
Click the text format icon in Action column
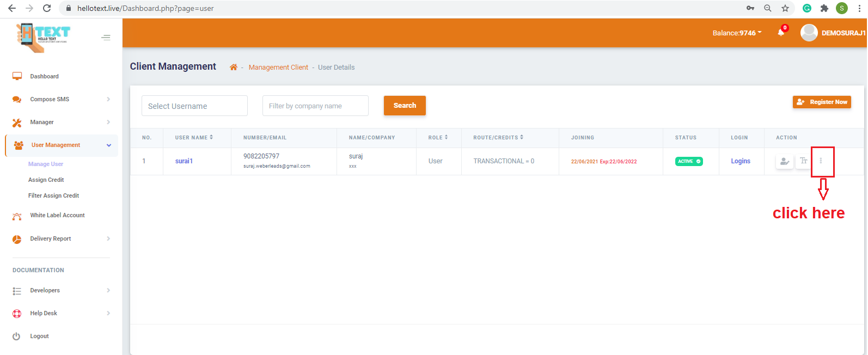(803, 161)
